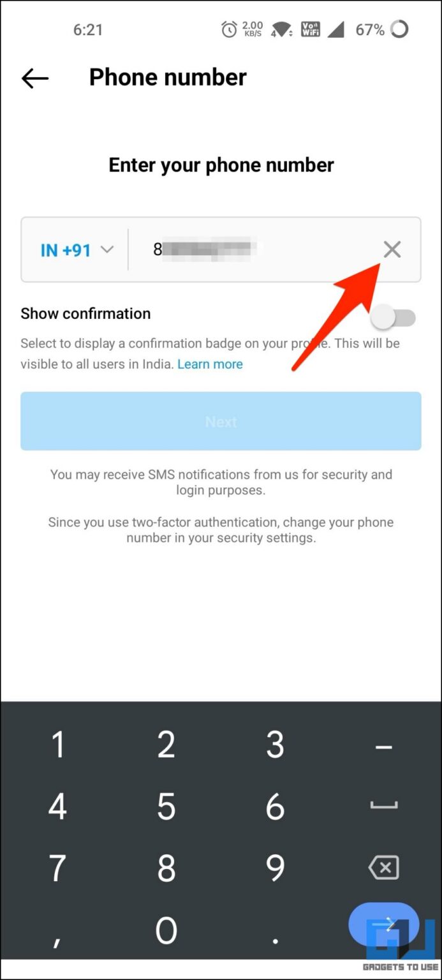Clear the phone number with the X icon
442x980 pixels.
pos(392,249)
